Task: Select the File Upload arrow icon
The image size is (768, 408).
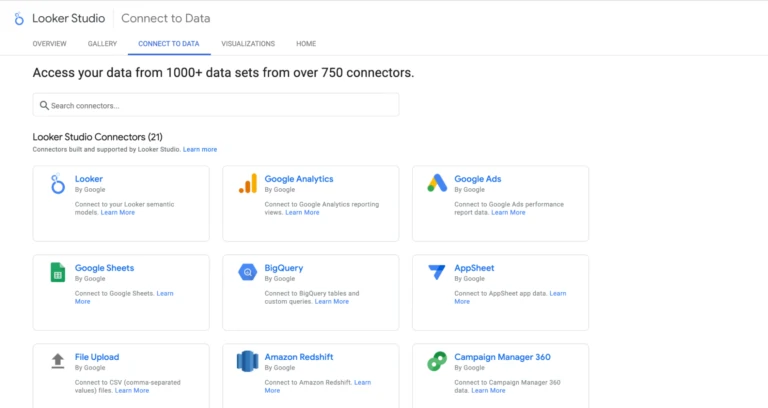Action: click(x=57, y=361)
